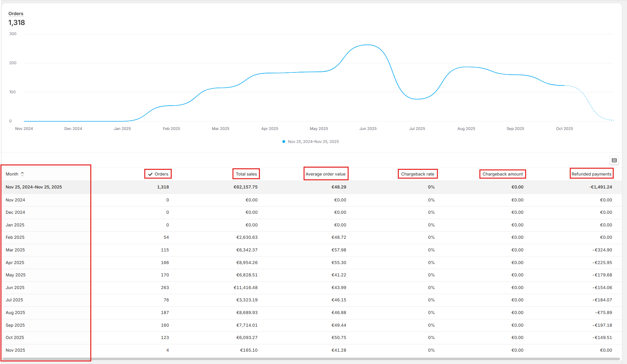The height and width of the screenshot is (364, 627).
Task: Click Refunded payments column header
Action: coord(591,174)
